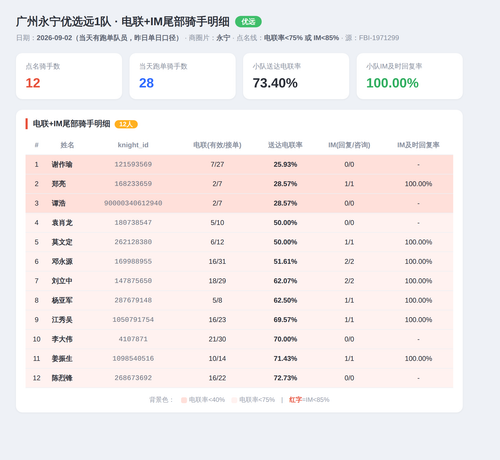
Task: Open the 小队IM及时回复率 100.00% card
Action: [x=410, y=76]
